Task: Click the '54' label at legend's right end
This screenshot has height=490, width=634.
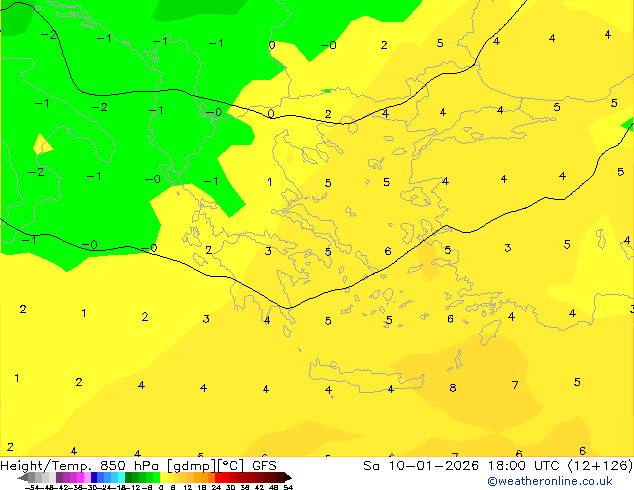Action: click(x=288, y=487)
